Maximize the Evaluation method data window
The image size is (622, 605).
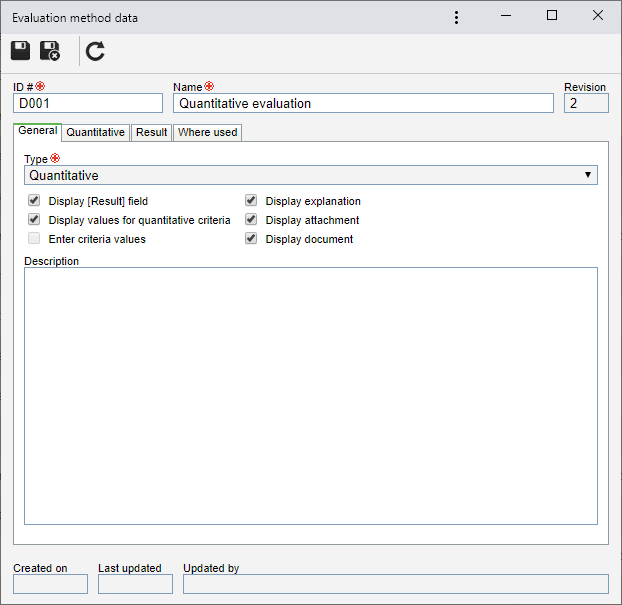tap(552, 15)
